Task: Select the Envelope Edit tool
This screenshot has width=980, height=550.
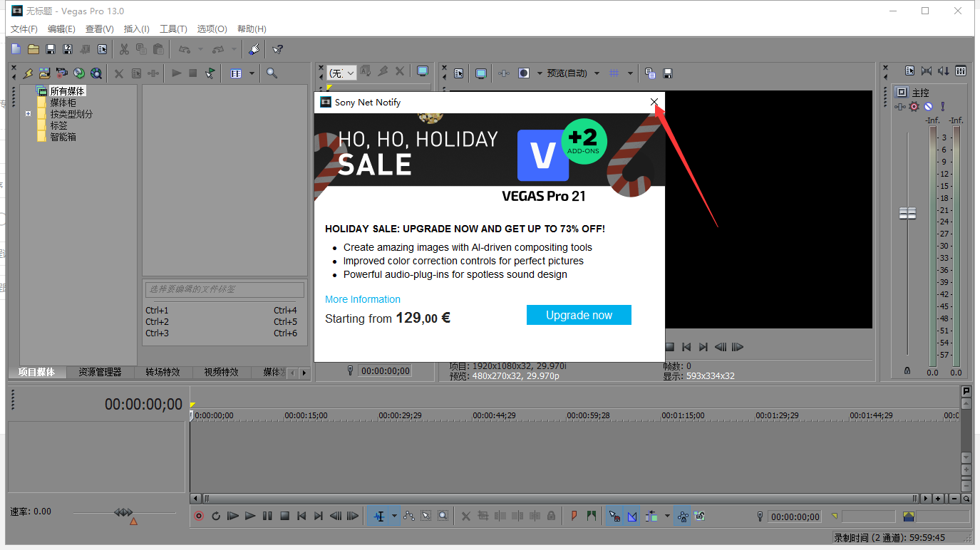Action: pos(408,516)
